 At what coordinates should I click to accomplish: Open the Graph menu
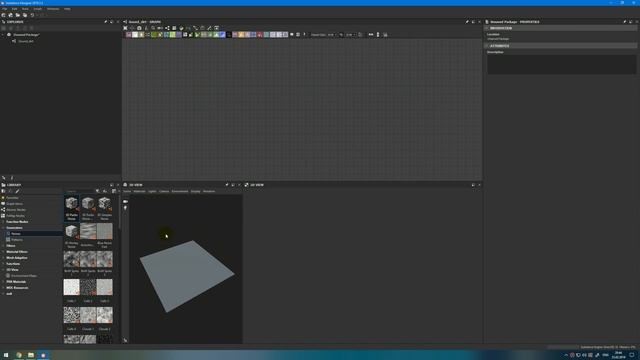[38, 9]
